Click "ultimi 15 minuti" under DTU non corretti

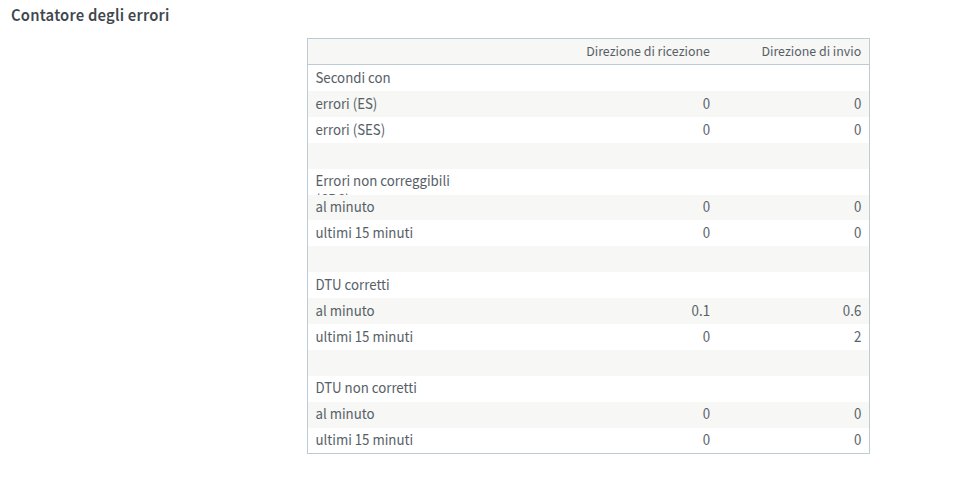point(364,440)
